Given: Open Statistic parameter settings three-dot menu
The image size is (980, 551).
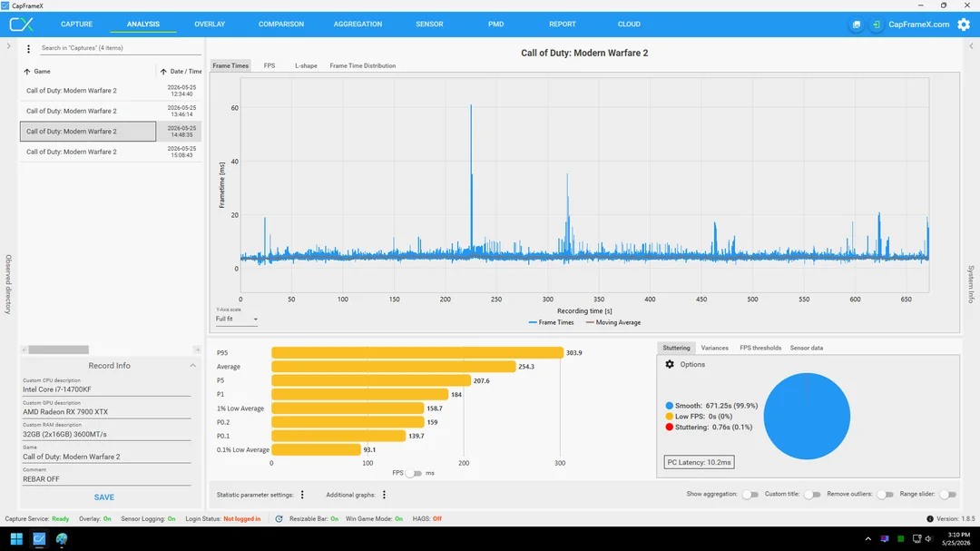Looking at the screenshot, I should point(302,495).
